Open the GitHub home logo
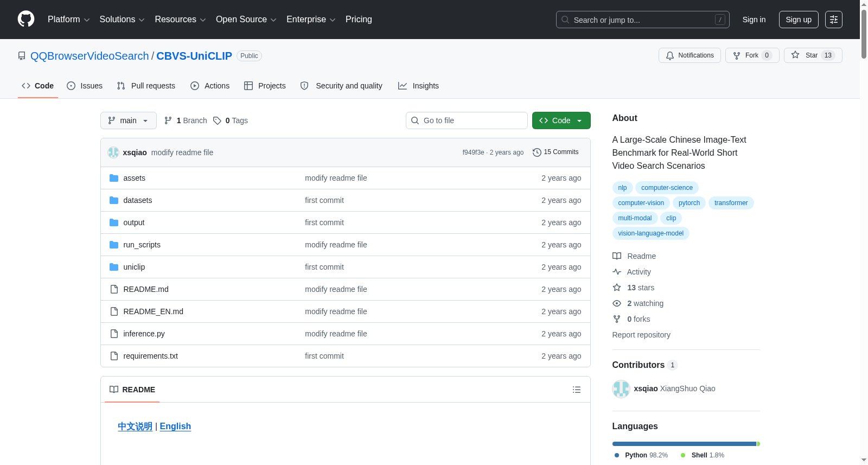Screen dimensions: 868x465 (x=26, y=19)
